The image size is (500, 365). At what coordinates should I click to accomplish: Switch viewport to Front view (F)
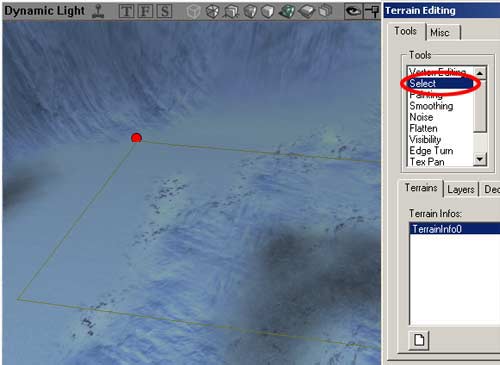pos(145,11)
